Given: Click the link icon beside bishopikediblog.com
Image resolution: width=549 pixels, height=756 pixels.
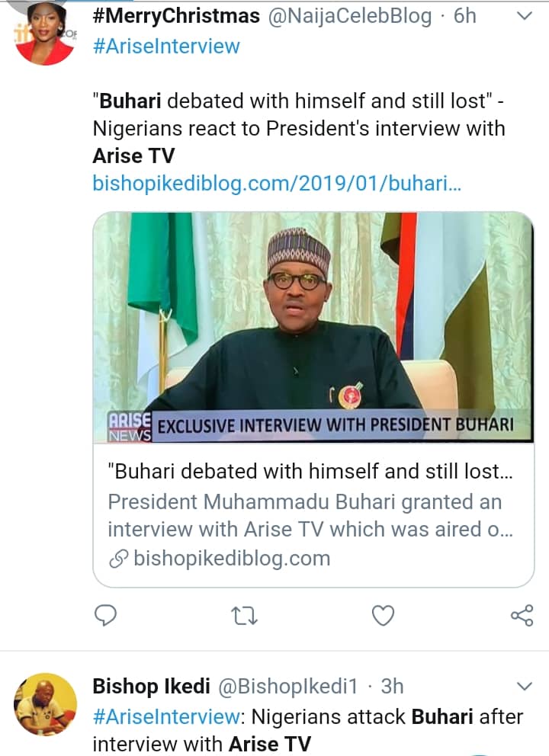Looking at the screenshot, I should pos(118,559).
